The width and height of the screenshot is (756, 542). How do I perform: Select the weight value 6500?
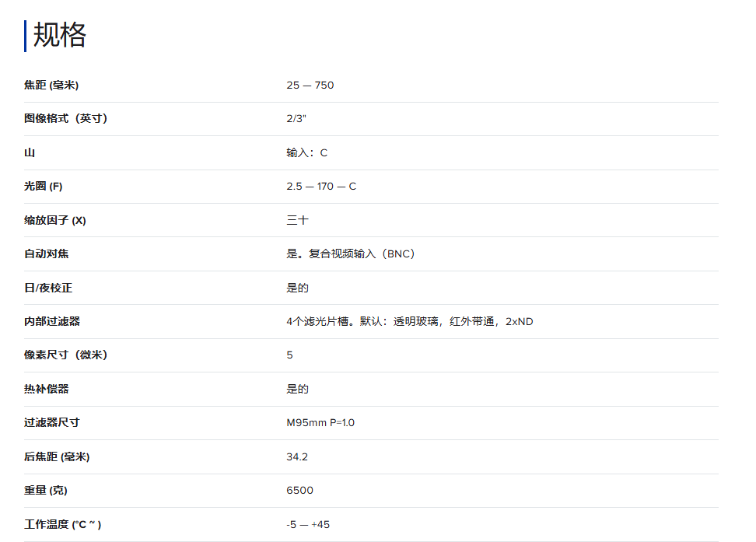tap(299, 490)
